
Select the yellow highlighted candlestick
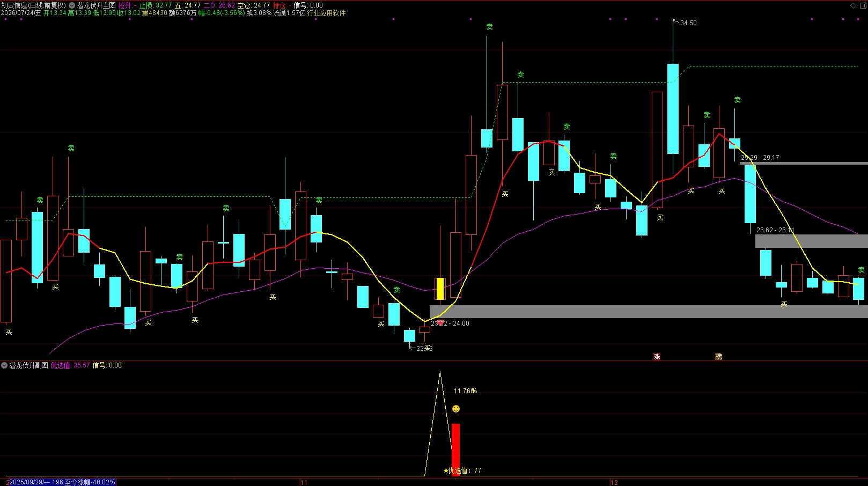click(440, 289)
